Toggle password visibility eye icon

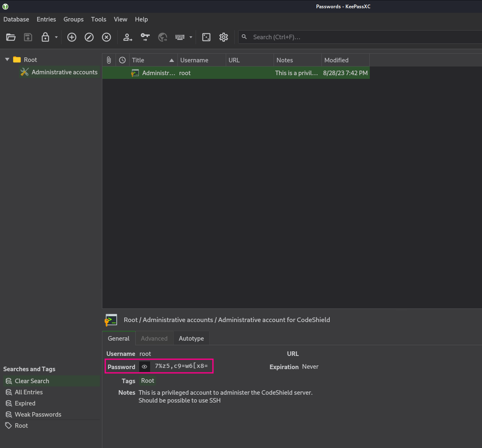(144, 367)
